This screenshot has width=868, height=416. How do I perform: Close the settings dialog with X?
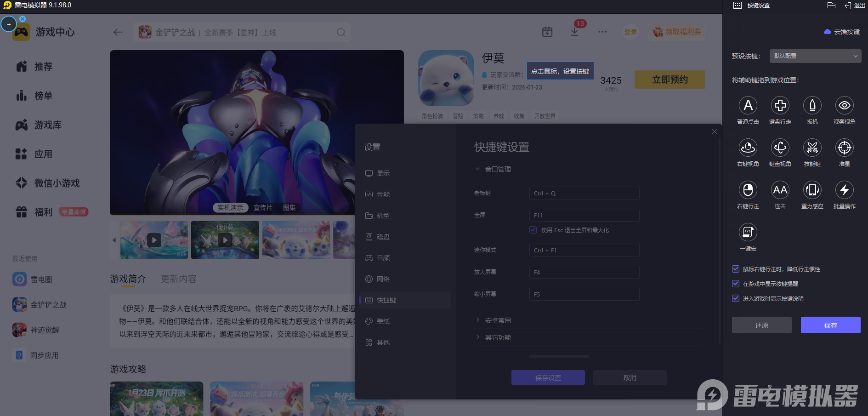pyautogui.click(x=715, y=131)
